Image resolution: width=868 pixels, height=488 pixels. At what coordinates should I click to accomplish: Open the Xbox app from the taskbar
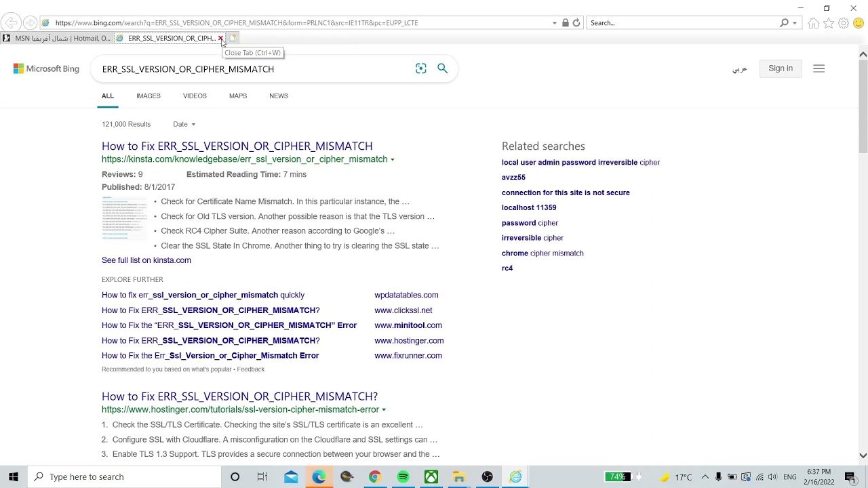pyautogui.click(x=431, y=476)
